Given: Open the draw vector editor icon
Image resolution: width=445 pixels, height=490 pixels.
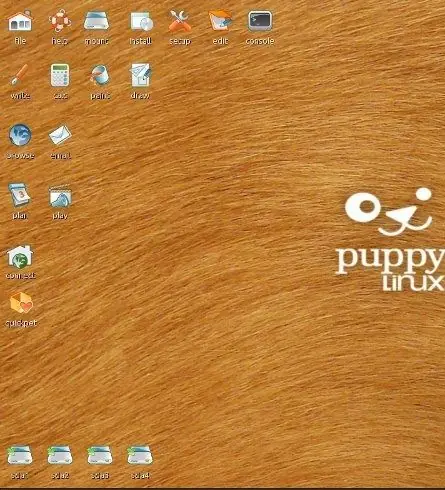Looking at the screenshot, I should (140, 75).
